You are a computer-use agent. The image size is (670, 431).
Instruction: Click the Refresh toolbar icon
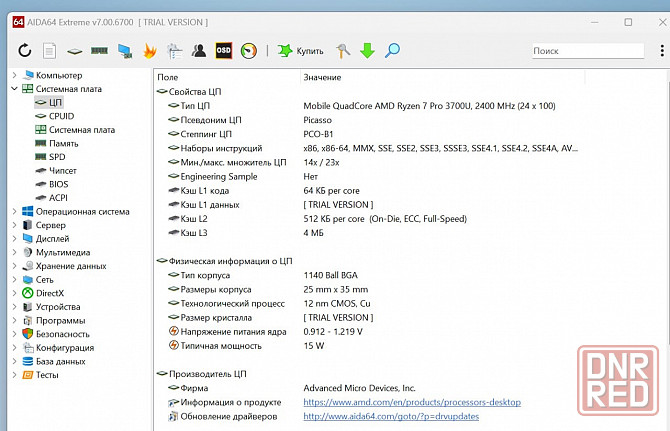pyautogui.click(x=25, y=50)
